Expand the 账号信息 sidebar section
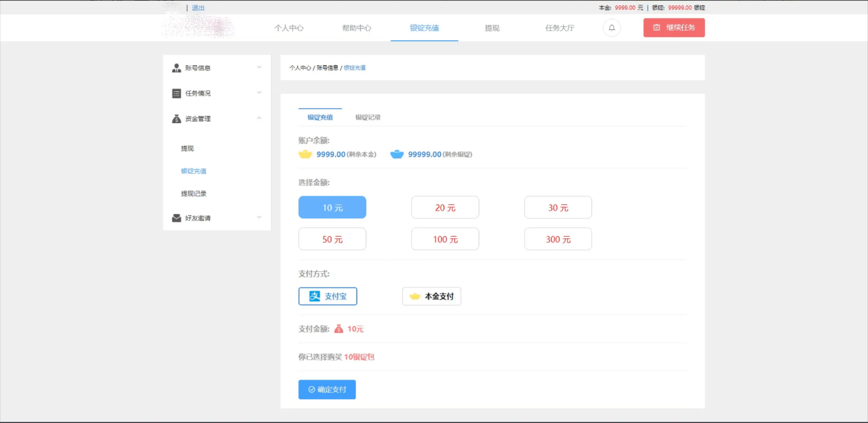Screen dimensions: 868x423 click(259, 68)
